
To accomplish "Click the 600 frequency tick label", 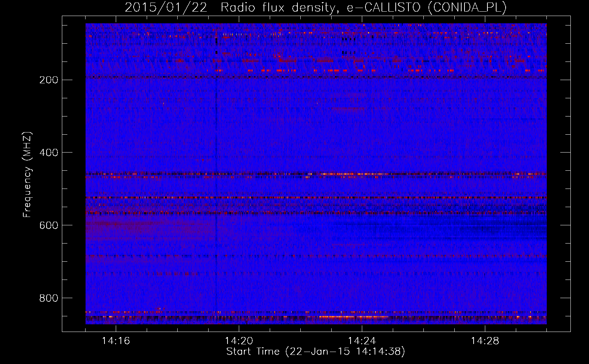I will [49, 225].
